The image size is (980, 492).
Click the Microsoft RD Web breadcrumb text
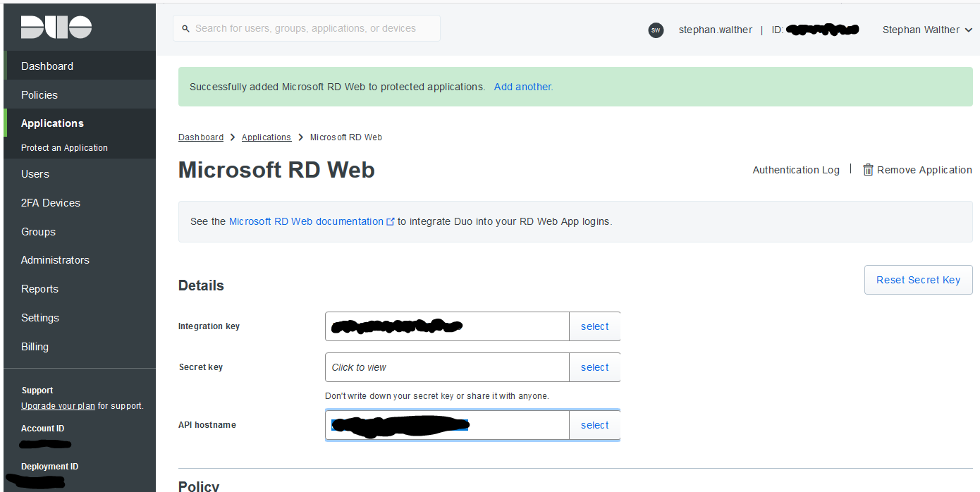click(346, 137)
